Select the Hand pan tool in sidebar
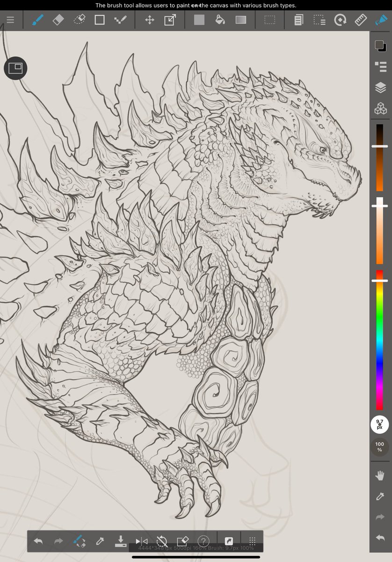 click(380, 476)
